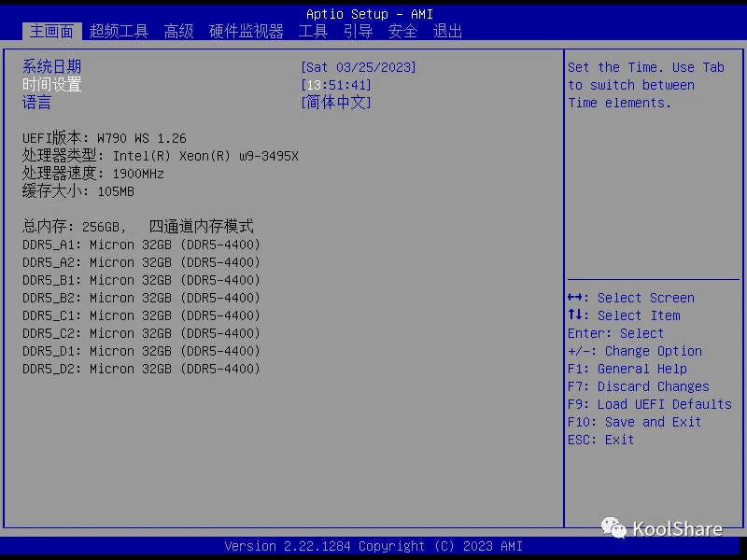Open the 退出 tab
The width and height of the screenshot is (747, 560).
(x=447, y=32)
